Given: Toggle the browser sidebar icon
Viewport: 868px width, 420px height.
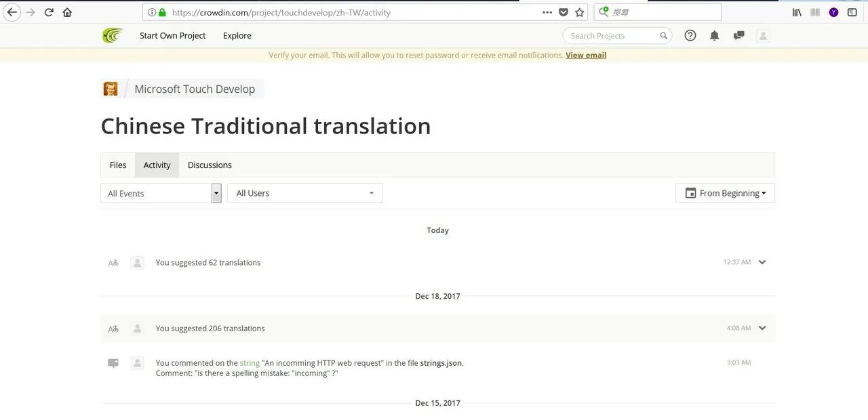Looking at the screenshot, I should click(x=852, y=12).
